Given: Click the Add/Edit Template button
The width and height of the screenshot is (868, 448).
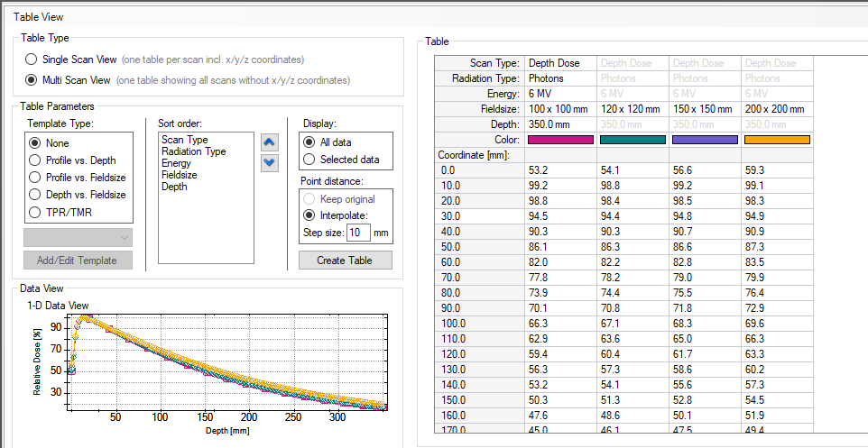Looking at the screenshot, I should coord(78,261).
